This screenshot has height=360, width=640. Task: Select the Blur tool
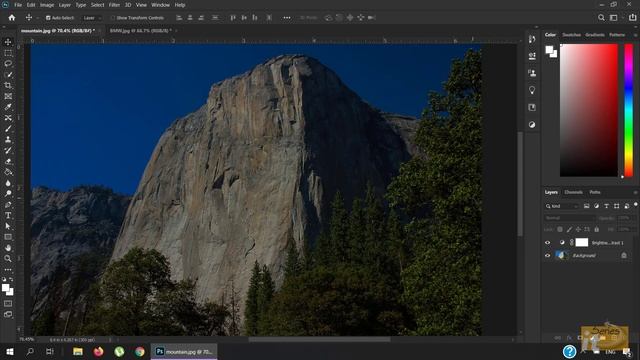(8, 183)
